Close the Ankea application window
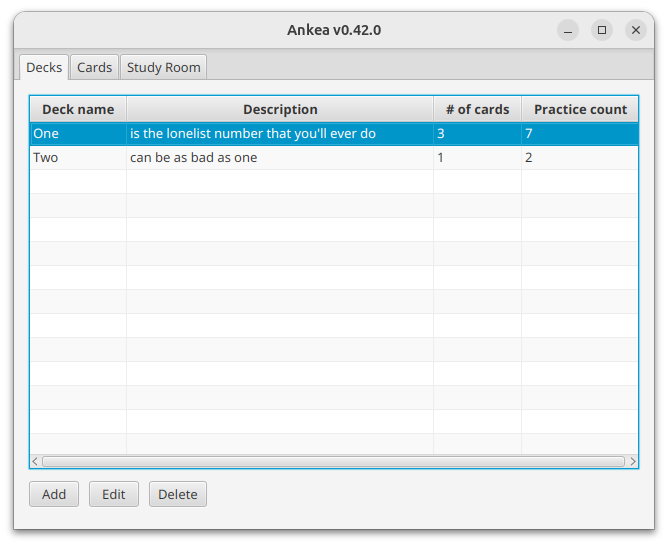Screen dimensions: 668x546 click(636, 30)
